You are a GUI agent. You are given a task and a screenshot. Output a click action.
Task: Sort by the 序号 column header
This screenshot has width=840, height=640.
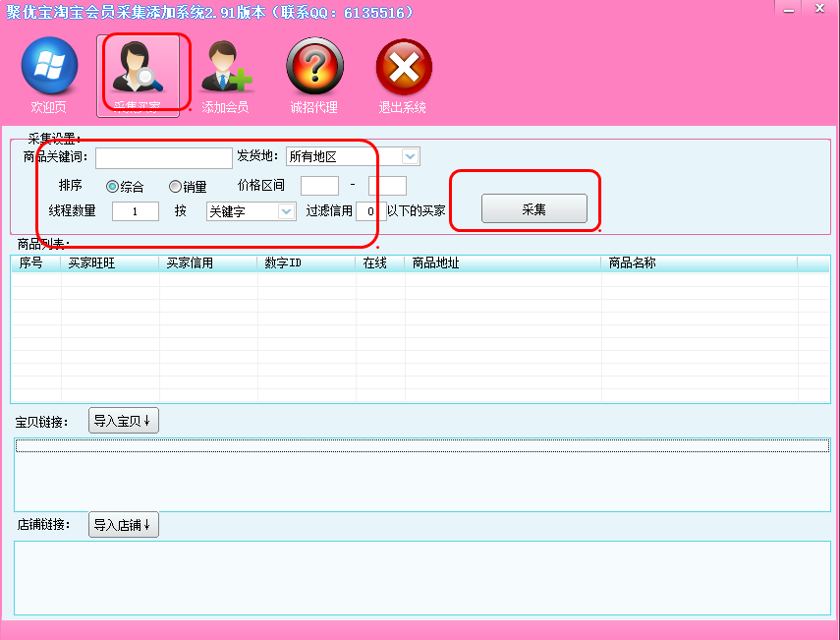[x=36, y=263]
